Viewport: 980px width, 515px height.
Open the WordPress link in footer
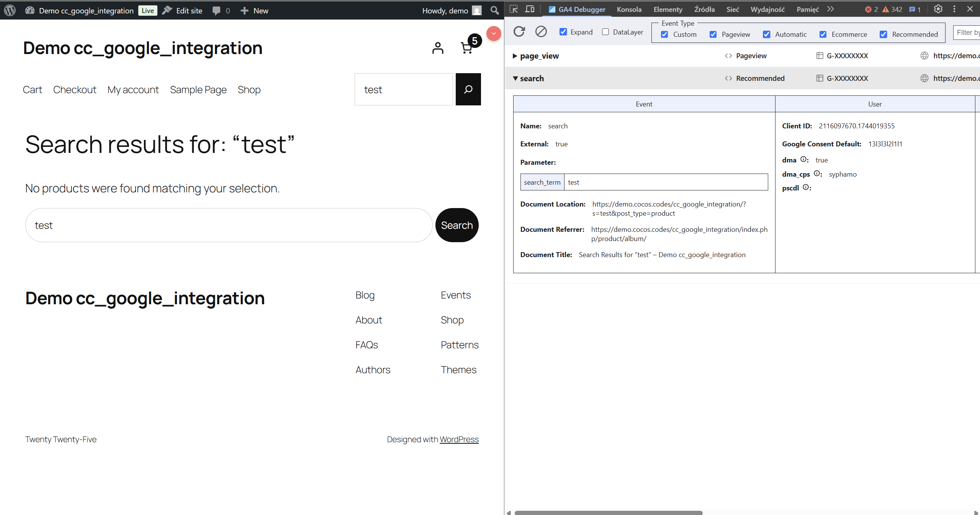(x=459, y=440)
